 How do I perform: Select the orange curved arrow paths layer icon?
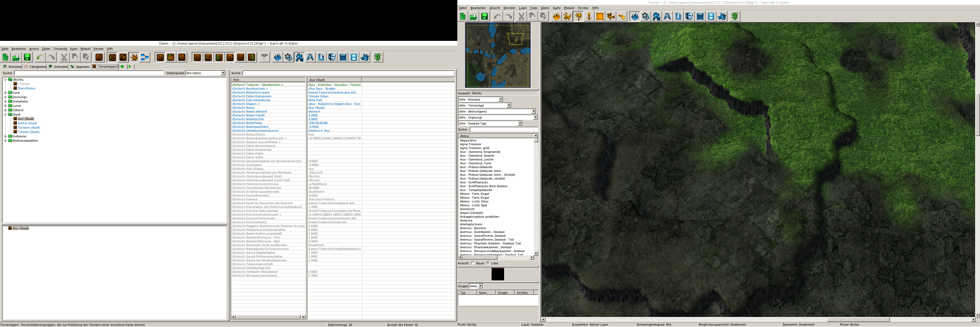pos(622,16)
